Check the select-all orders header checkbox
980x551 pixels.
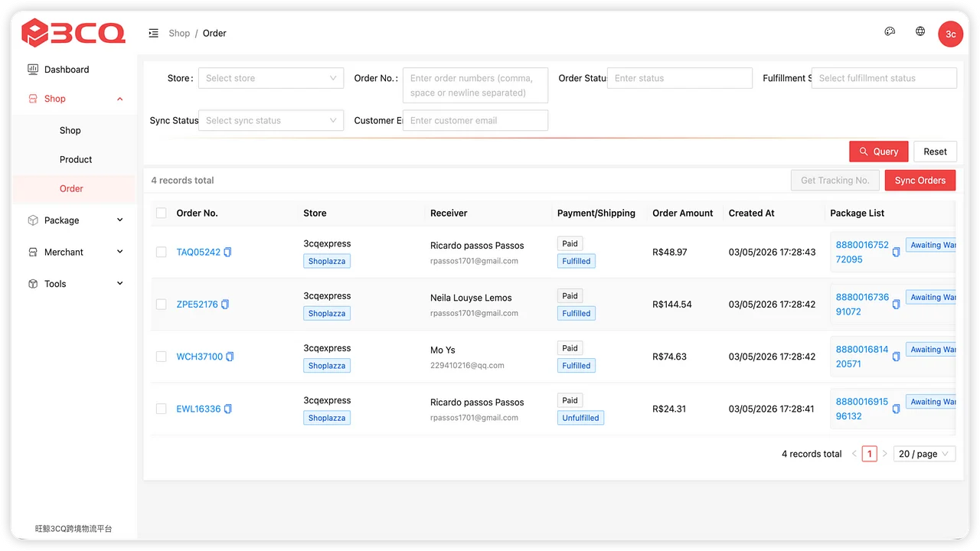pos(162,214)
